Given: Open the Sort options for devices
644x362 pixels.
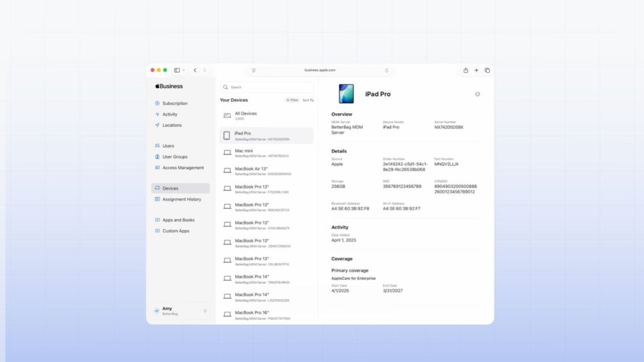Looking at the screenshot, I should coord(308,100).
